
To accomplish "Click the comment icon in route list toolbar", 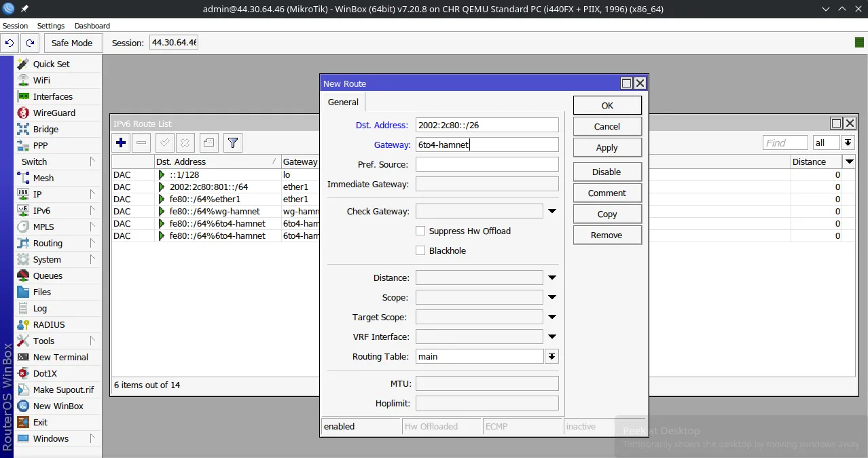I will tap(209, 142).
